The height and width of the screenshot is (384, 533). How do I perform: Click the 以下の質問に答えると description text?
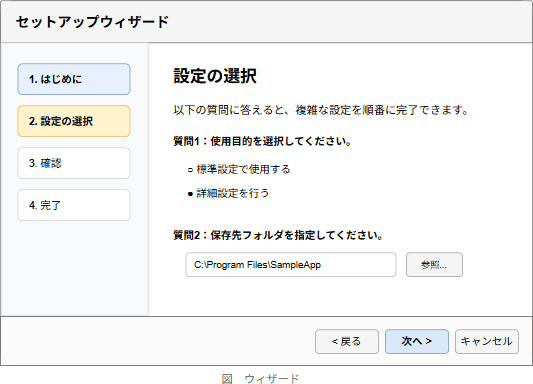click(x=321, y=110)
